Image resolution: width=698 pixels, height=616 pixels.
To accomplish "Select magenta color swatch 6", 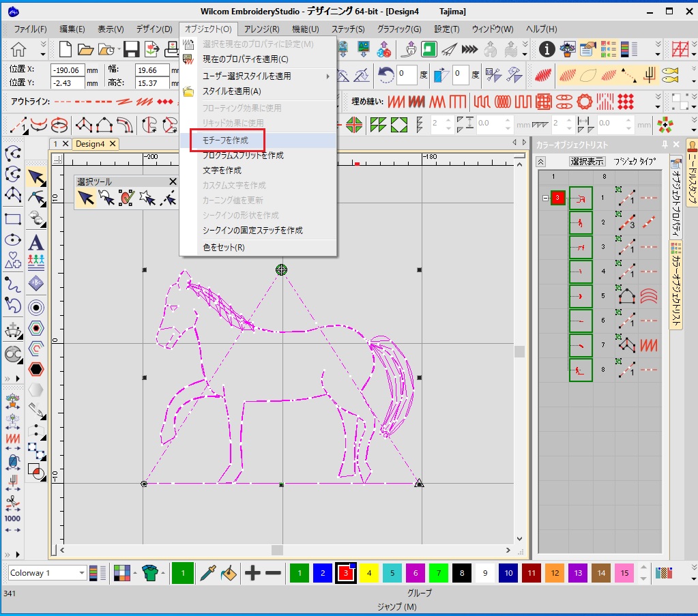I will click(x=416, y=573).
